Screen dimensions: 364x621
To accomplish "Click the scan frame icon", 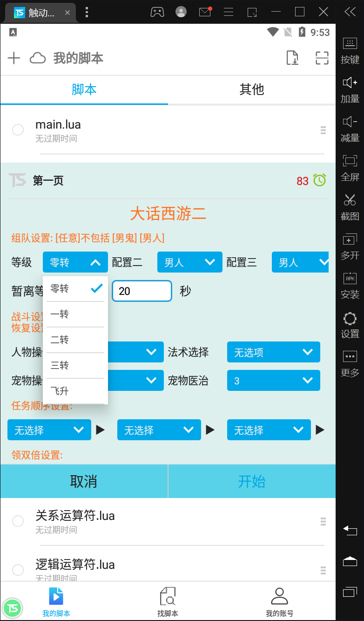I will click(322, 58).
